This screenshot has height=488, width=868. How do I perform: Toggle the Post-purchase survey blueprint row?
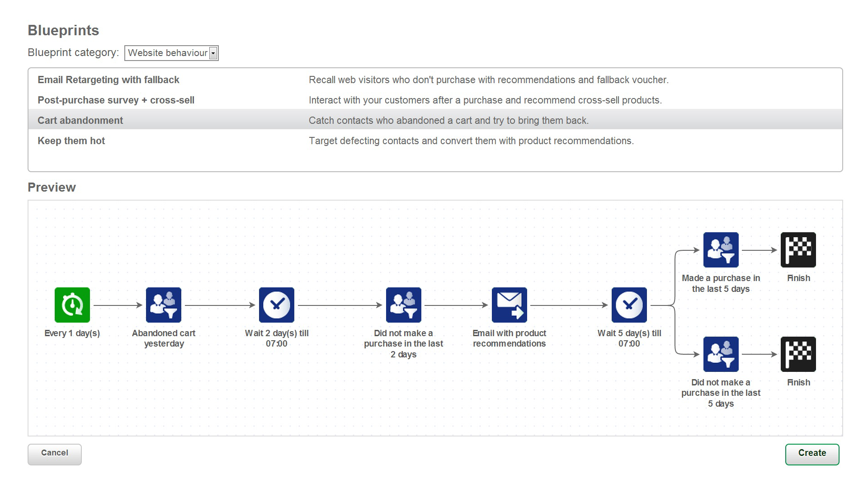tap(434, 99)
